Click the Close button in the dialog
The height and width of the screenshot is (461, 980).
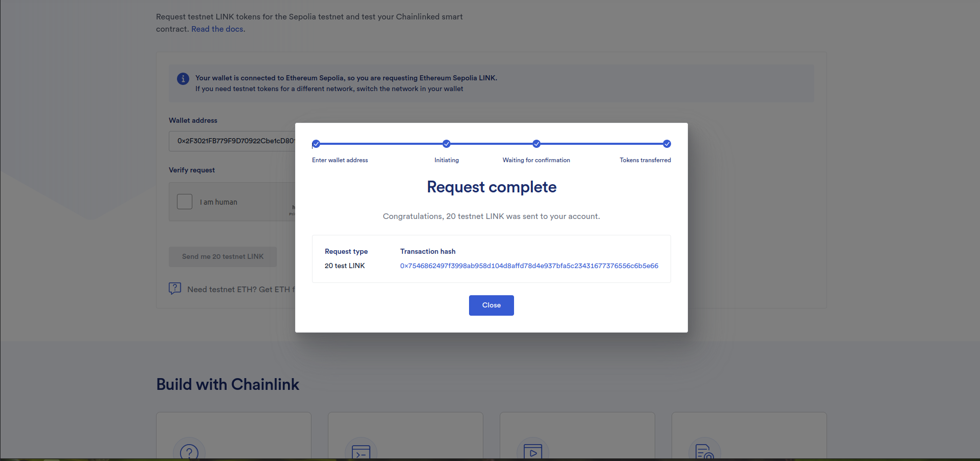pos(491,305)
